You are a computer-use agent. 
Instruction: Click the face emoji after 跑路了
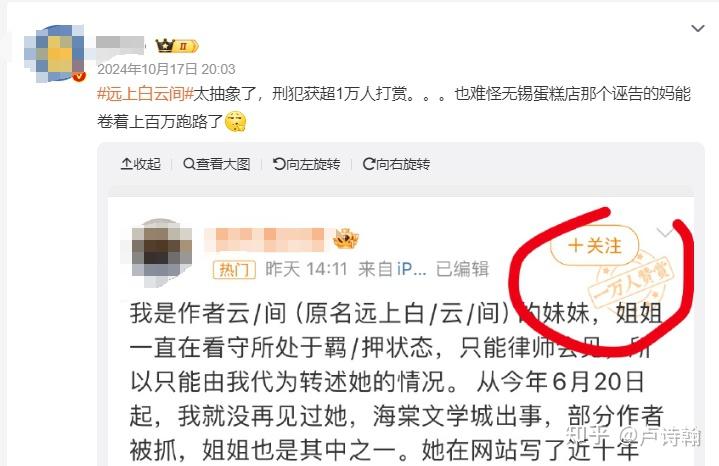coord(236,122)
